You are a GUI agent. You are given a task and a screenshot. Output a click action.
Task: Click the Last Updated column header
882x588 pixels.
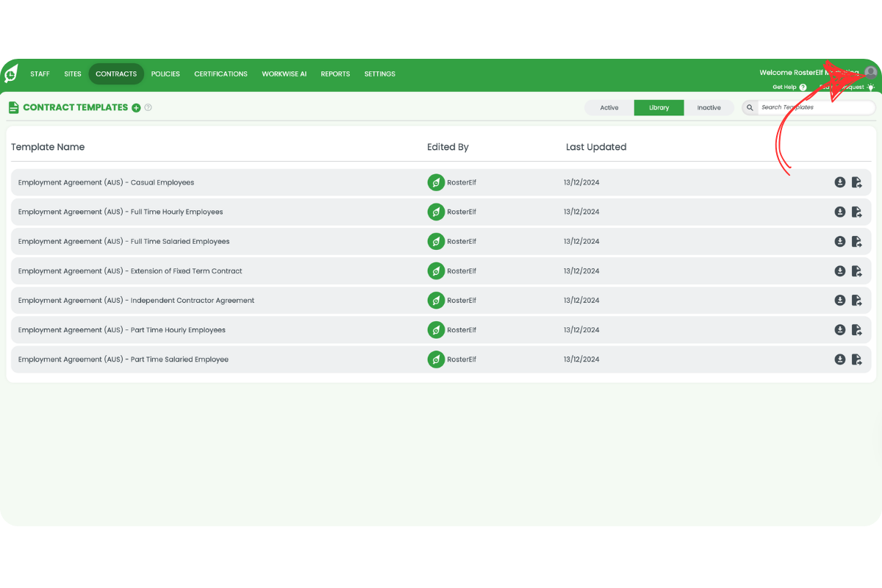pyautogui.click(x=596, y=147)
